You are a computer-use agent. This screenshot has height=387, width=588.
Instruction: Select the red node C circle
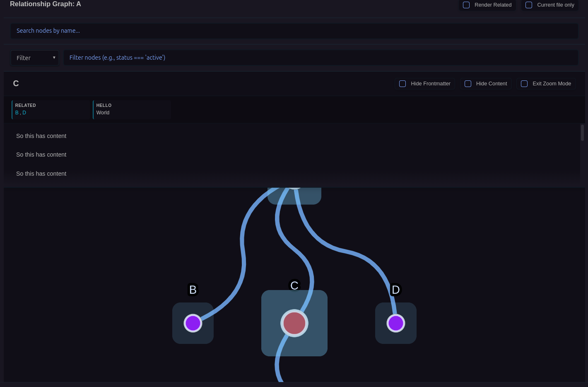point(294,323)
